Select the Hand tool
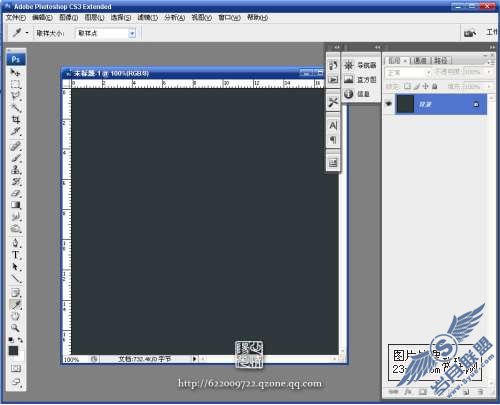The image size is (500, 405). click(15, 316)
